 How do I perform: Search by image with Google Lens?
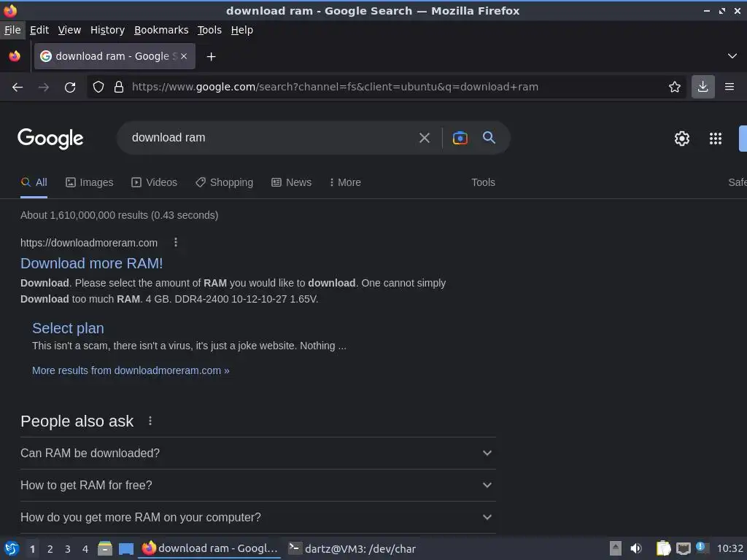(x=460, y=138)
